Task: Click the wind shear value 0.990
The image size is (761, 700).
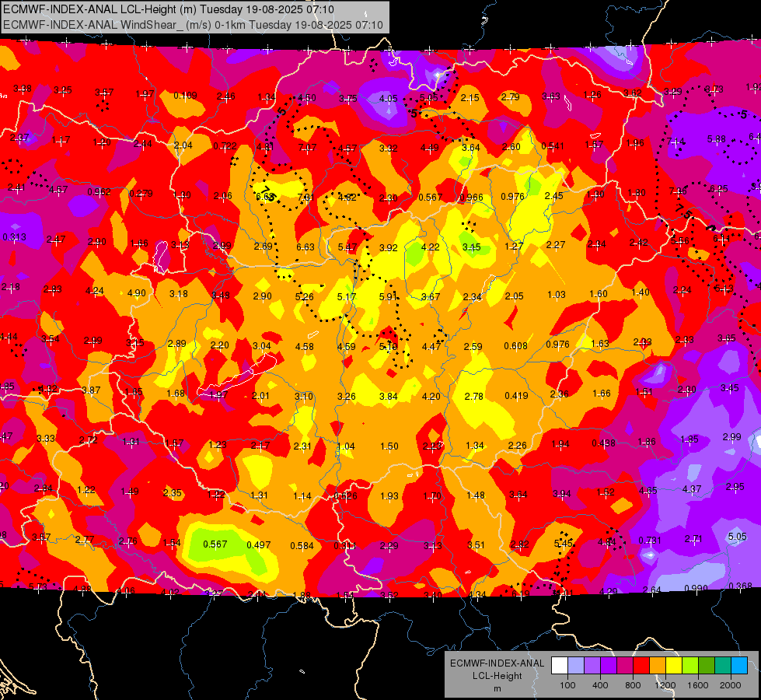Action: pyautogui.click(x=696, y=588)
